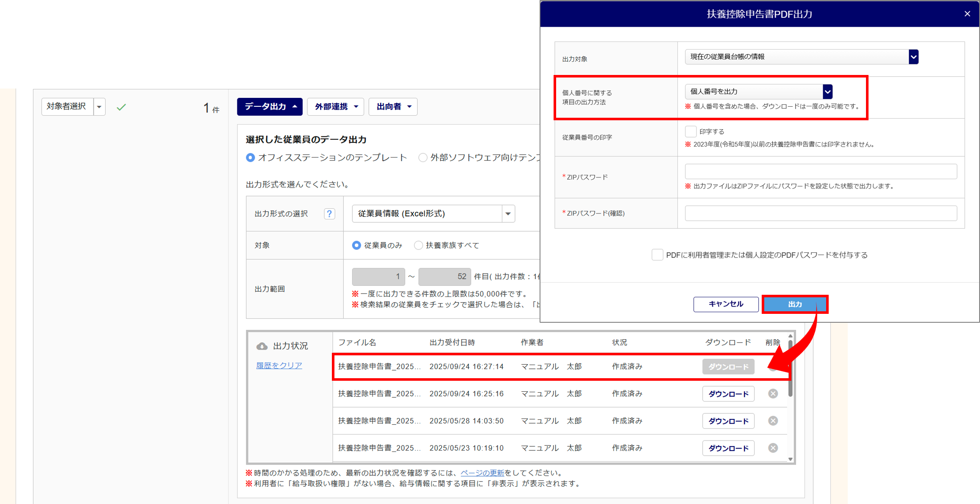Click the 出力状況 cloud download icon
The image size is (980, 504).
(x=262, y=346)
